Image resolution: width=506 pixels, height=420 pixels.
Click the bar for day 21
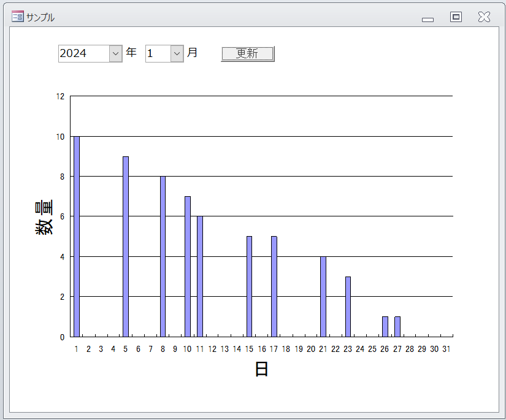[323, 297]
